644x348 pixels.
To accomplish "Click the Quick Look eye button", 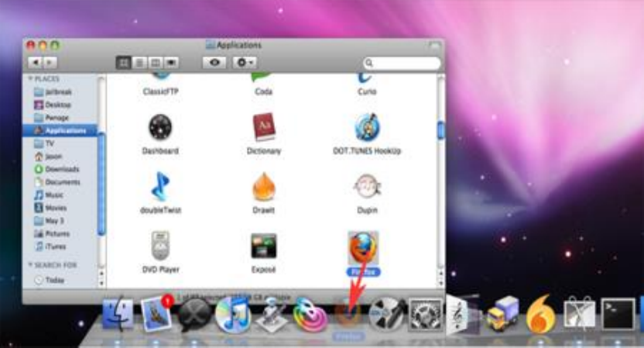I will click(214, 63).
